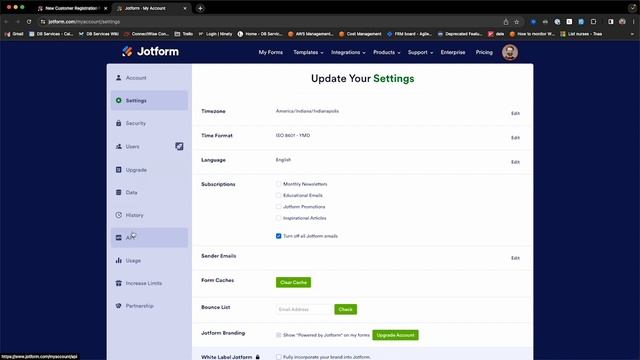Screen dimensions: 640x360
Task: Bookmark this page with the star icon
Action: (516, 22)
